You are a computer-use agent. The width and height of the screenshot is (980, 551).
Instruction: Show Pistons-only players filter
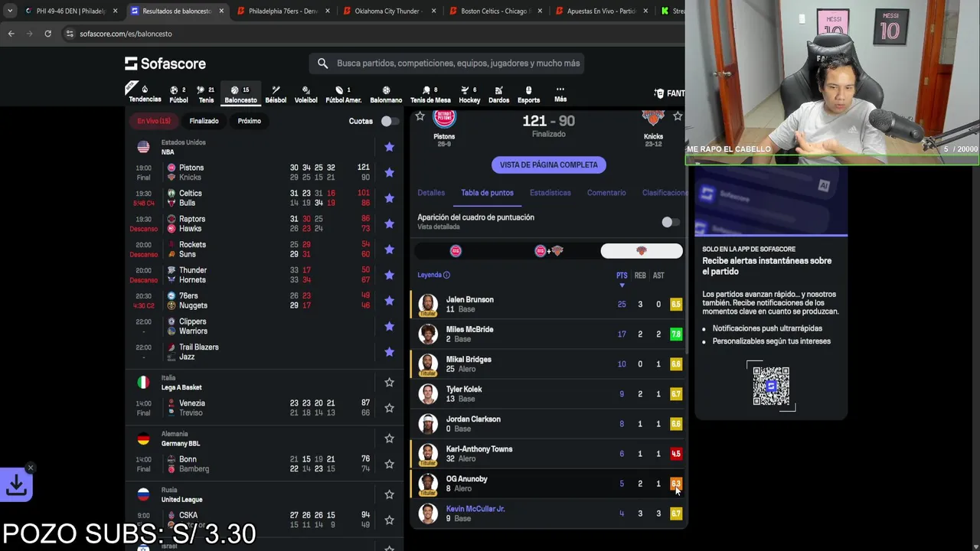(x=456, y=251)
